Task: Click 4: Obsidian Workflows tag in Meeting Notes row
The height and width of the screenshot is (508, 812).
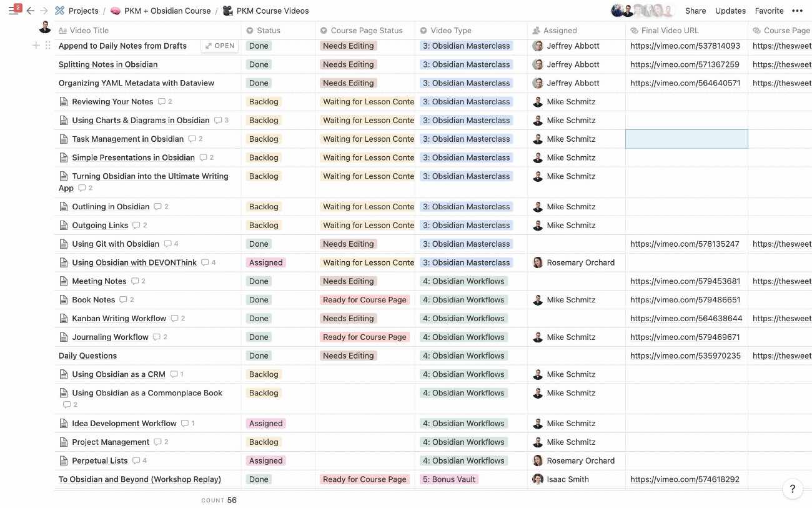Action: [x=463, y=282]
